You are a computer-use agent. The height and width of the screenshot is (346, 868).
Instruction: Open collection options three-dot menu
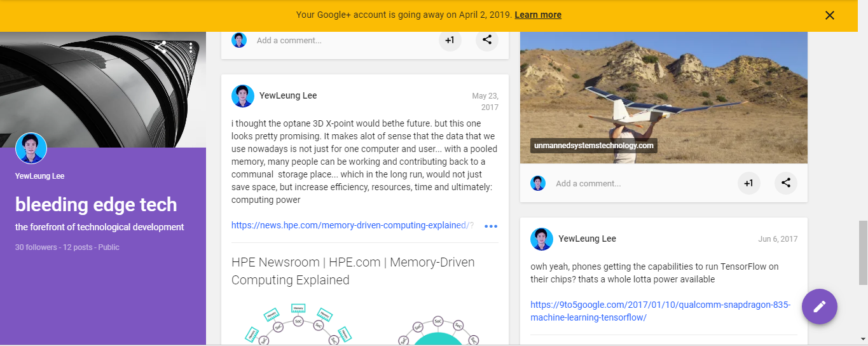(x=191, y=47)
